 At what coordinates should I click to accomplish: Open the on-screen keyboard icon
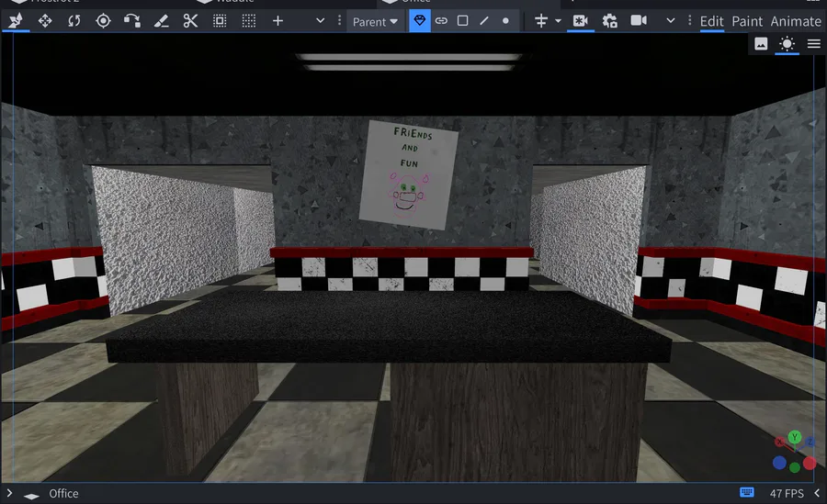[747, 492]
